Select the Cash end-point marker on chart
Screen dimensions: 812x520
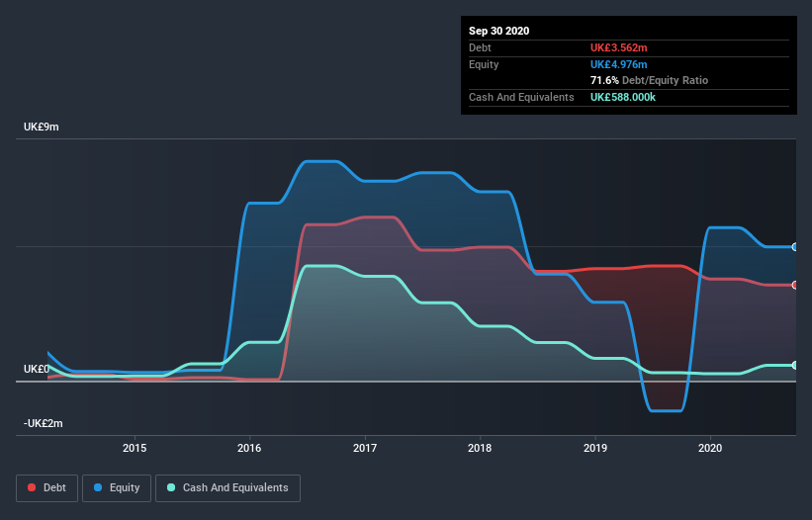tap(795, 366)
